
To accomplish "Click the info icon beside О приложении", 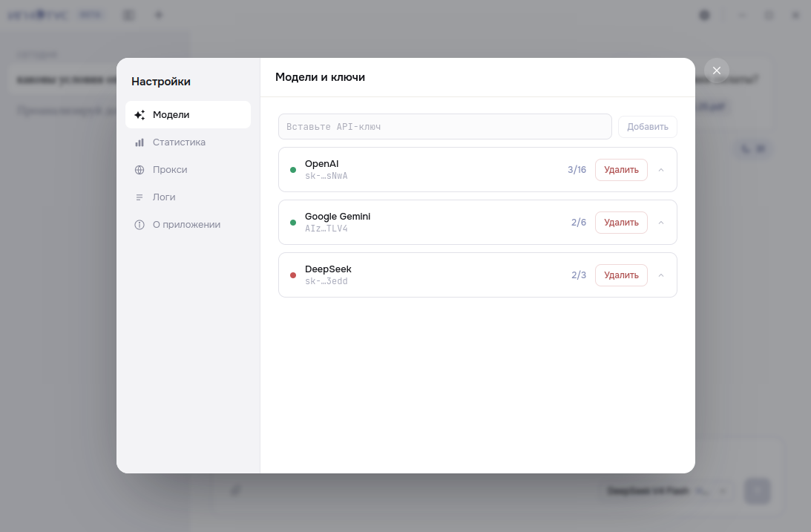I will (x=139, y=224).
